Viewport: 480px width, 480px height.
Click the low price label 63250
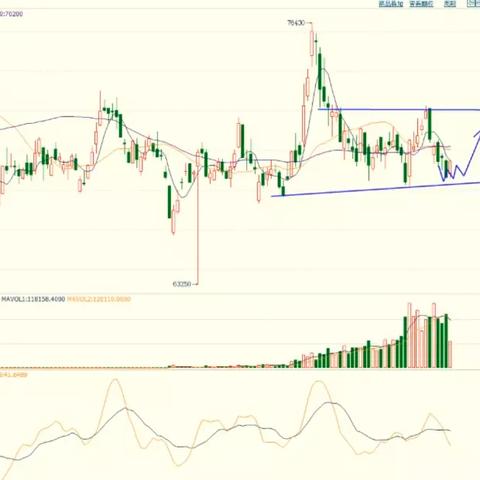tap(182, 284)
